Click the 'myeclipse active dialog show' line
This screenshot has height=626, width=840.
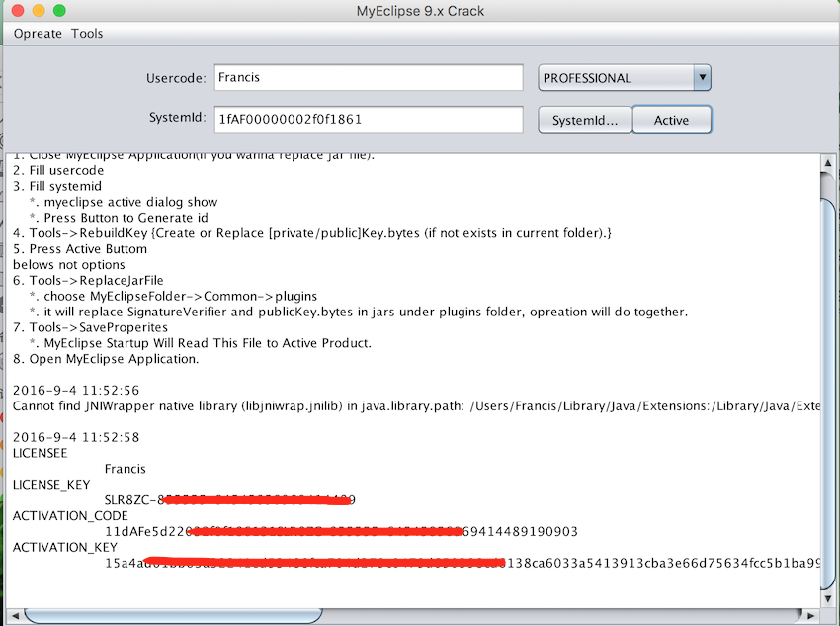[124, 202]
